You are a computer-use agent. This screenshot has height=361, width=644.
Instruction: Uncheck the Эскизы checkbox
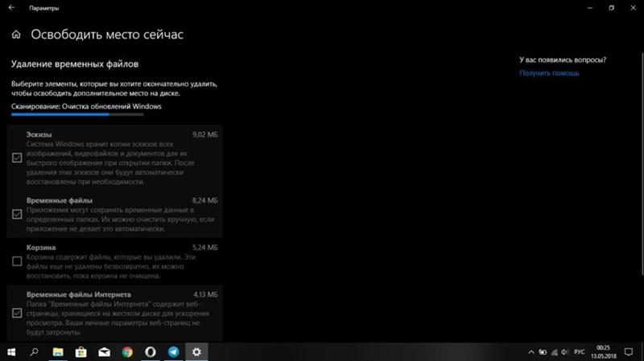[17, 158]
